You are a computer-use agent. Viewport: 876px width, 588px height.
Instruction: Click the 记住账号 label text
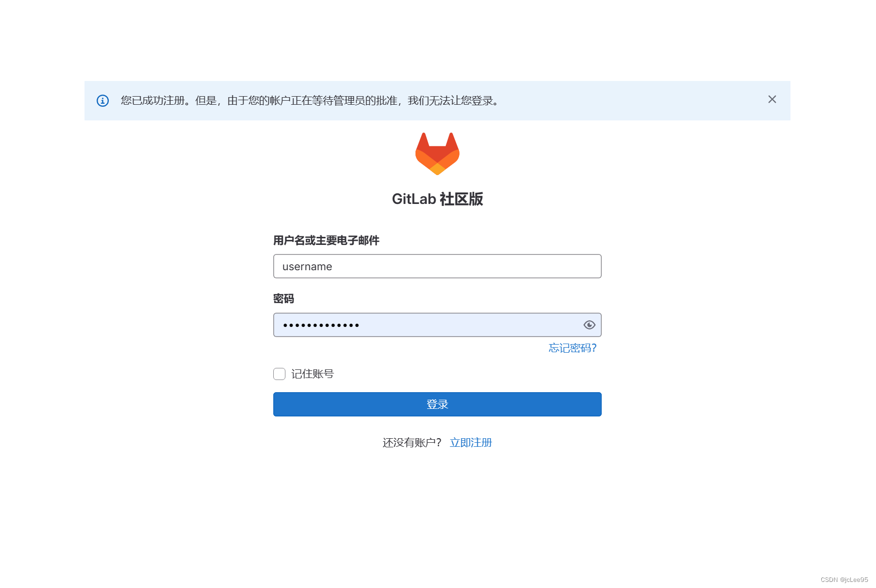pos(312,374)
